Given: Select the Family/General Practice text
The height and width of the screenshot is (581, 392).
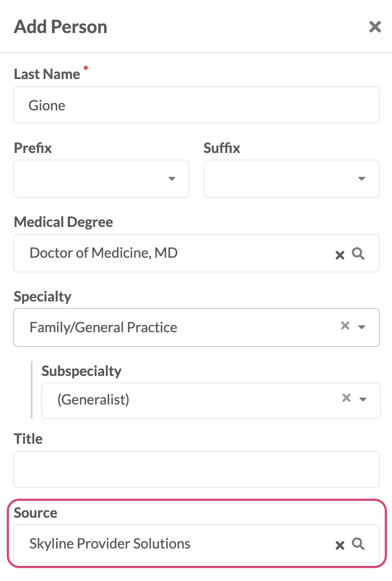Looking at the screenshot, I should coord(103,328).
